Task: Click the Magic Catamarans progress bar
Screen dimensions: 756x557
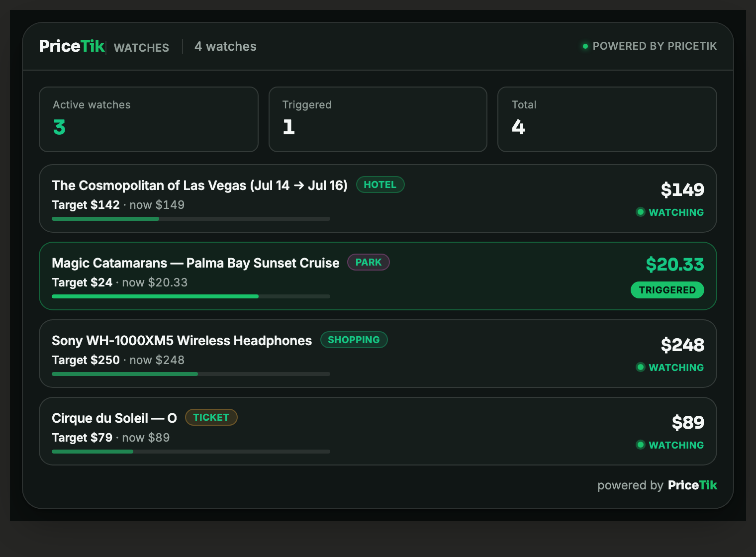Action: coord(191,296)
